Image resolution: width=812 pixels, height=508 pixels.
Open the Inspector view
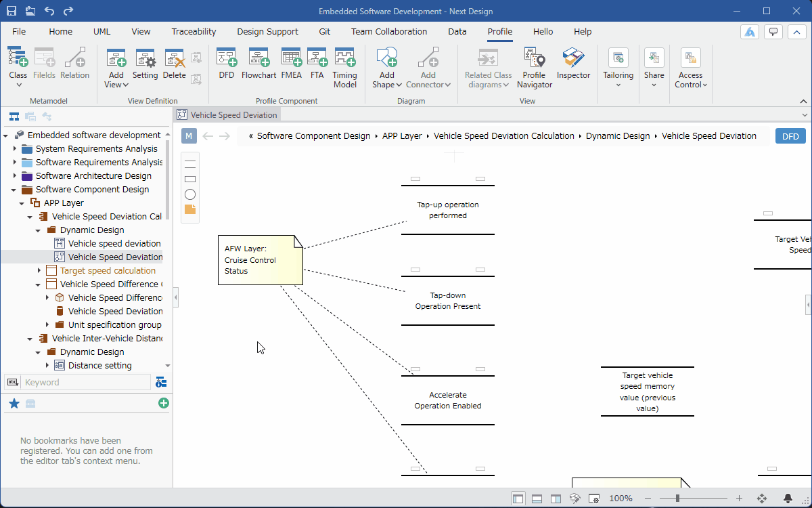coord(573,64)
